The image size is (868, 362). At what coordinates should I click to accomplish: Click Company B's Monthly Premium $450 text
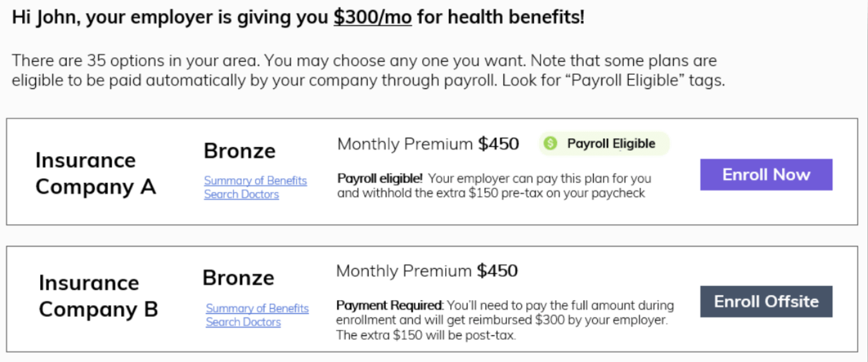[x=427, y=271]
